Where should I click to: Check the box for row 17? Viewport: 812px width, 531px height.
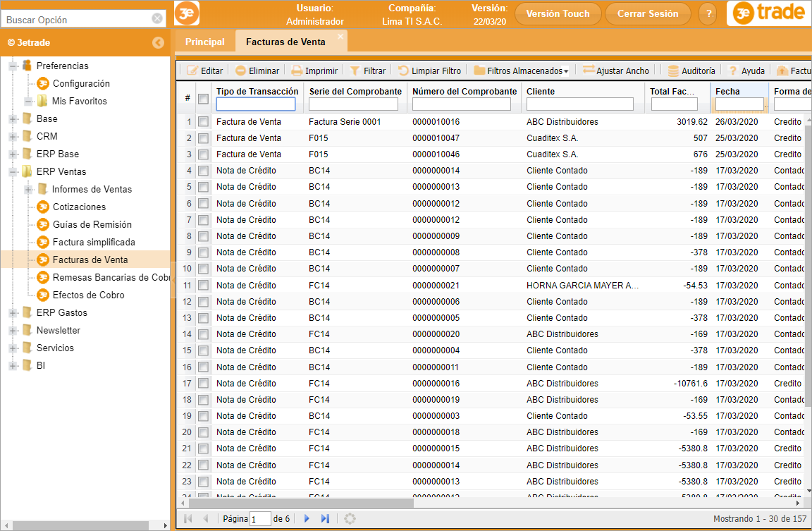[203, 384]
